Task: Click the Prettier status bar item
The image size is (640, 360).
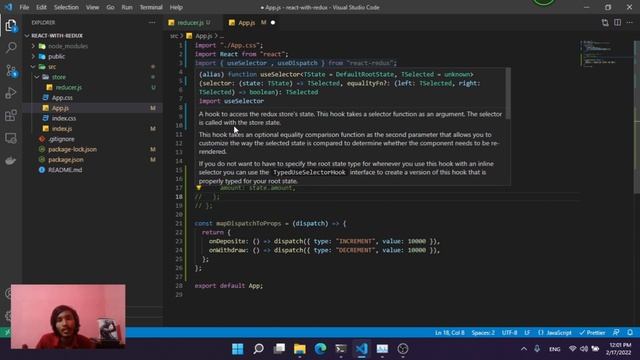Action: [x=592, y=333]
